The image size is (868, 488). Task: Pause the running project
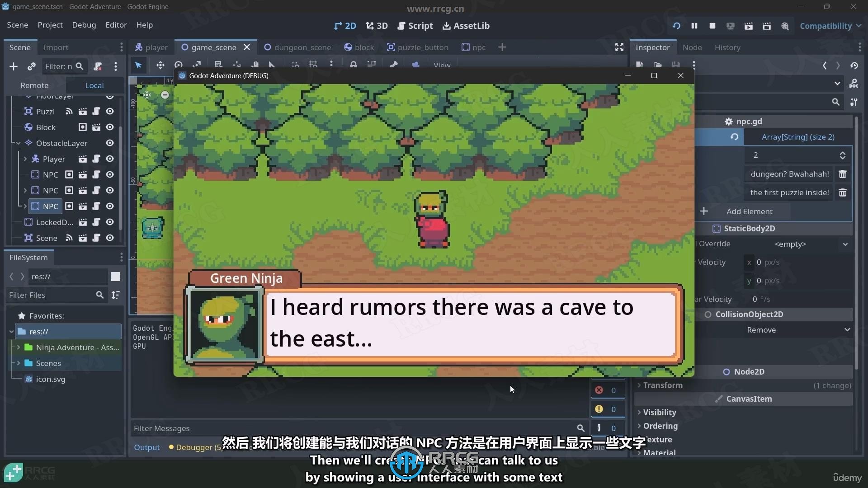coord(694,26)
